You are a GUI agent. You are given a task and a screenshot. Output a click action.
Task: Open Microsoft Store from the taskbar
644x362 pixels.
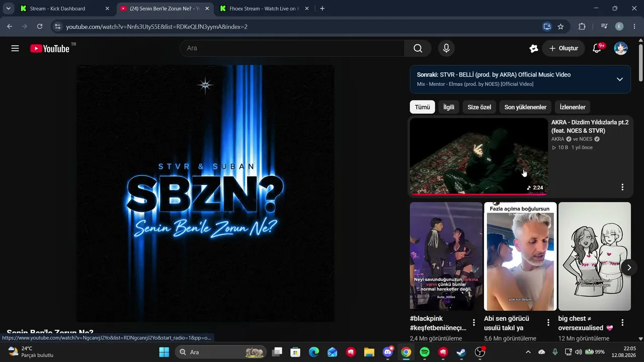[295, 352]
